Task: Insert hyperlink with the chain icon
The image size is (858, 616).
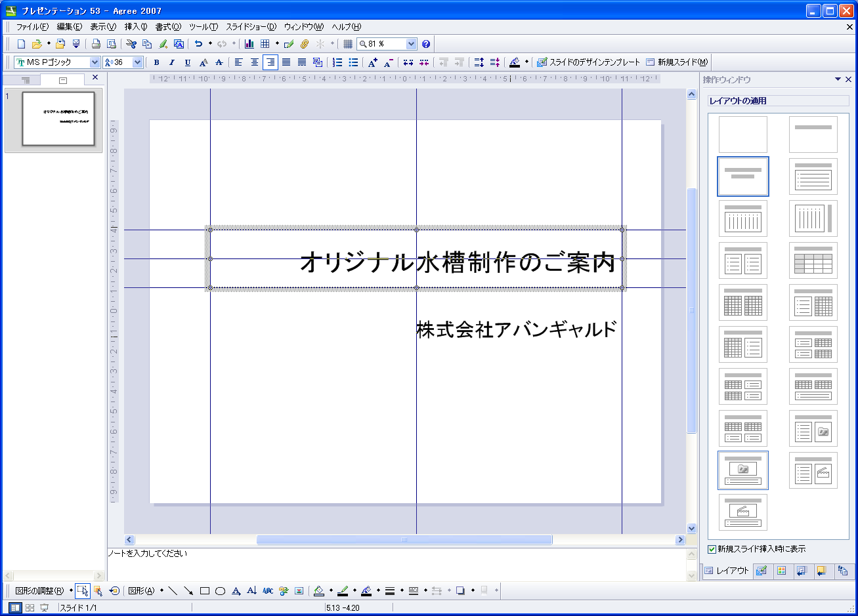Action: coord(305,44)
